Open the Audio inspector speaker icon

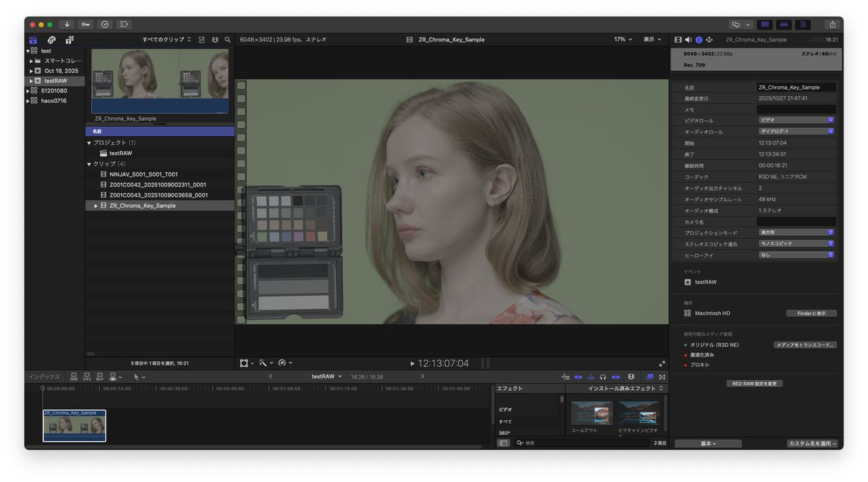(x=688, y=39)
